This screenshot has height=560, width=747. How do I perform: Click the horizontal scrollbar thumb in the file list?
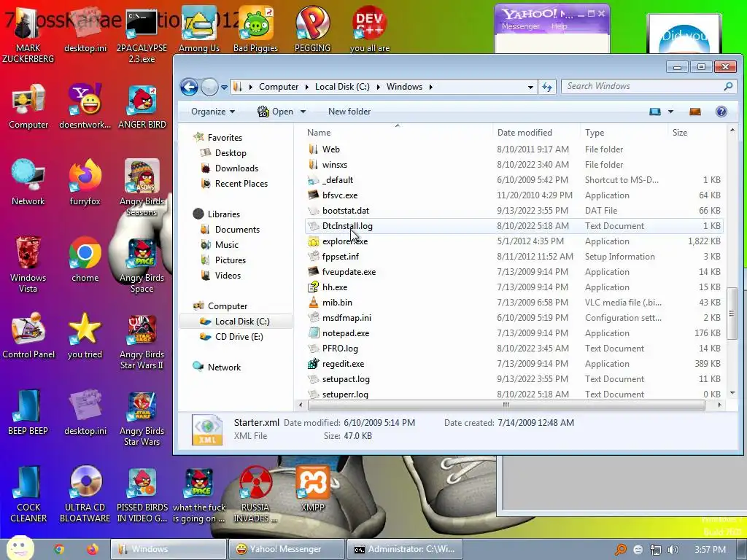pos(506,405)
